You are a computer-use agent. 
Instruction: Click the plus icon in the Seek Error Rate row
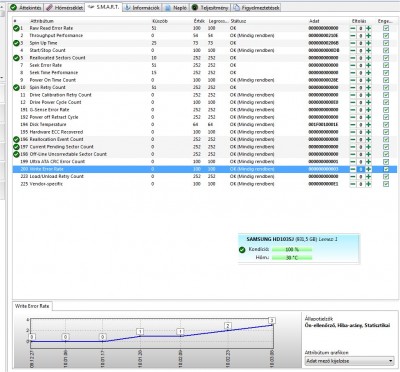[368, 65]
